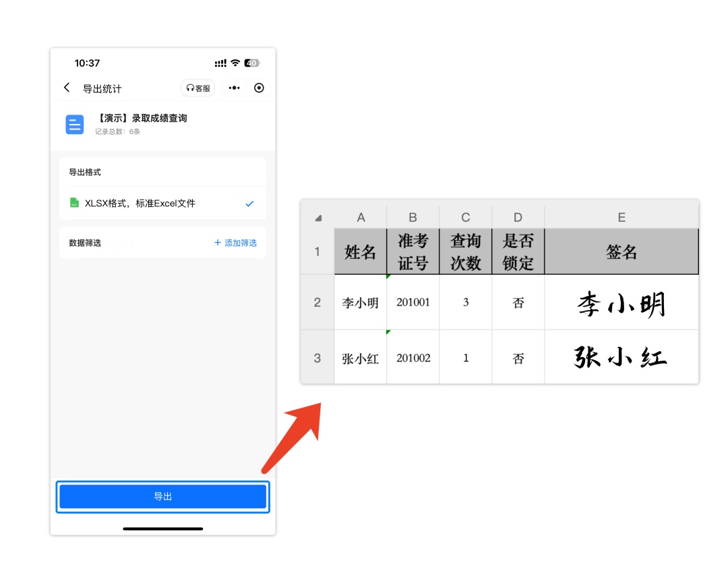The width and height of the screenshot is (728, 583).
Task: Click the 查询次数 header cell
Action: pos(466,251)
